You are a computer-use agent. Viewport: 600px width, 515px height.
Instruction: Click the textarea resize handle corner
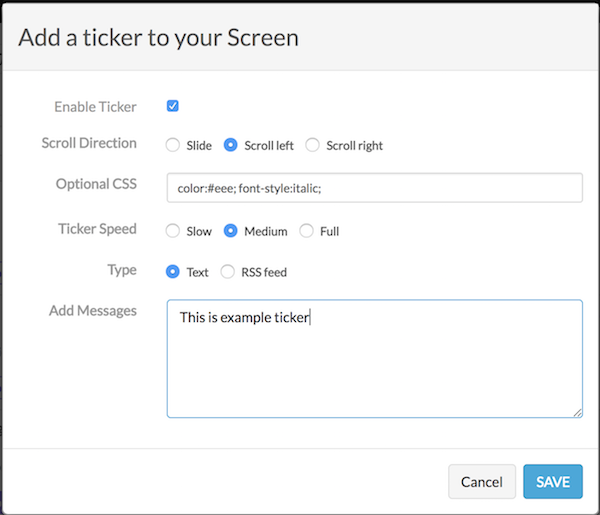(578, 413)
